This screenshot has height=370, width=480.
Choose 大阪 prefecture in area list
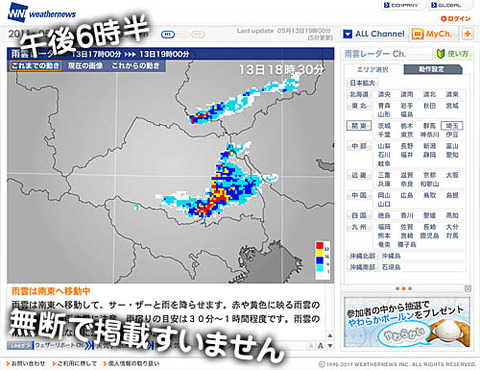click(452, 175)
